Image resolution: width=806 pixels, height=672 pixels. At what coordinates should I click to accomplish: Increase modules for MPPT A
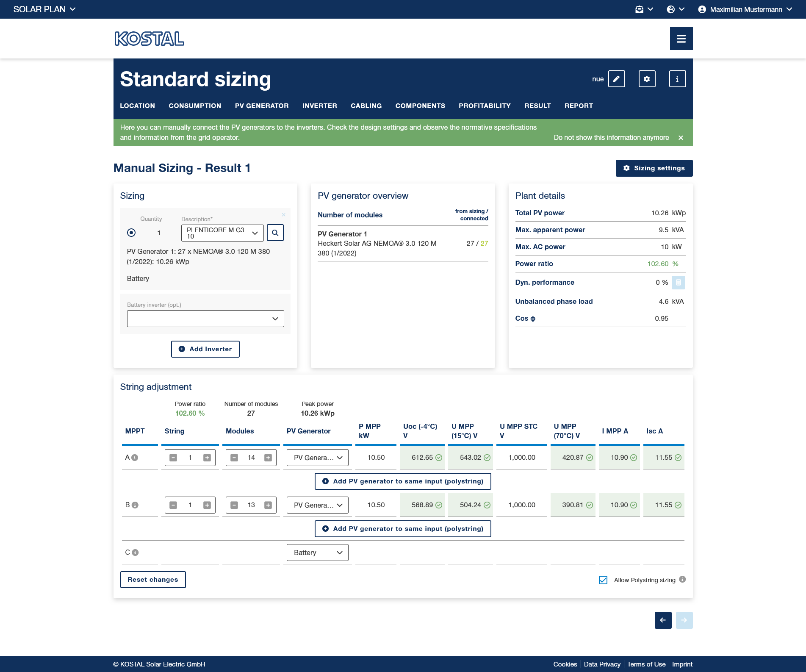click(x=268, y=458)
